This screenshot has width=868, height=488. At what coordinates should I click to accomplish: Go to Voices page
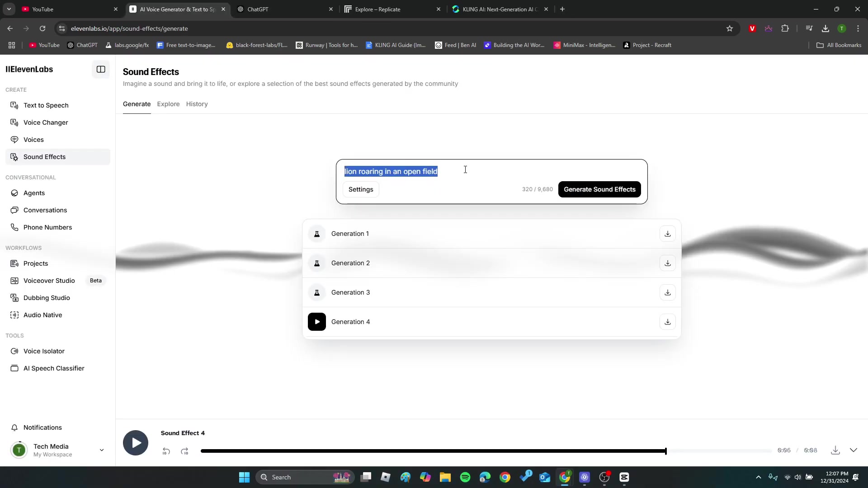58,140
